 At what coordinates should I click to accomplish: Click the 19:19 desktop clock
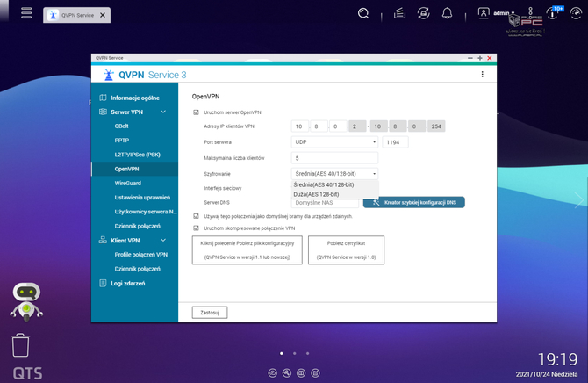tap(557, 359)
